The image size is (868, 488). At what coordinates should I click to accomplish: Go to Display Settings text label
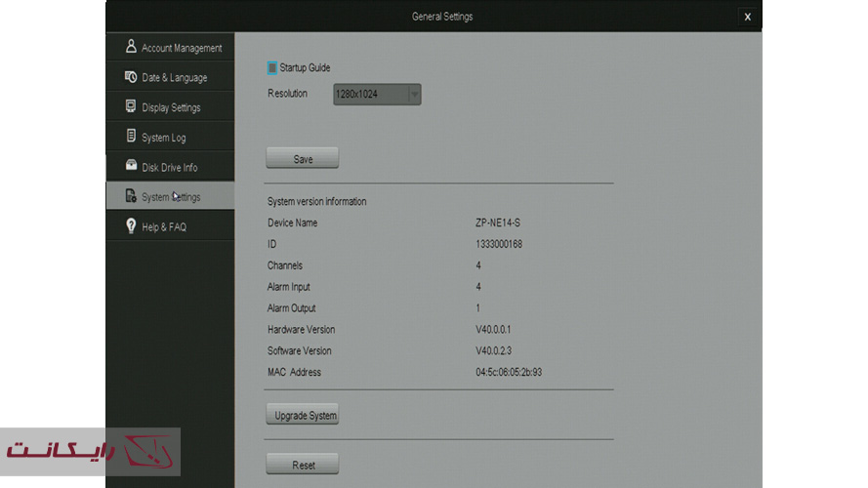point(171,107)
